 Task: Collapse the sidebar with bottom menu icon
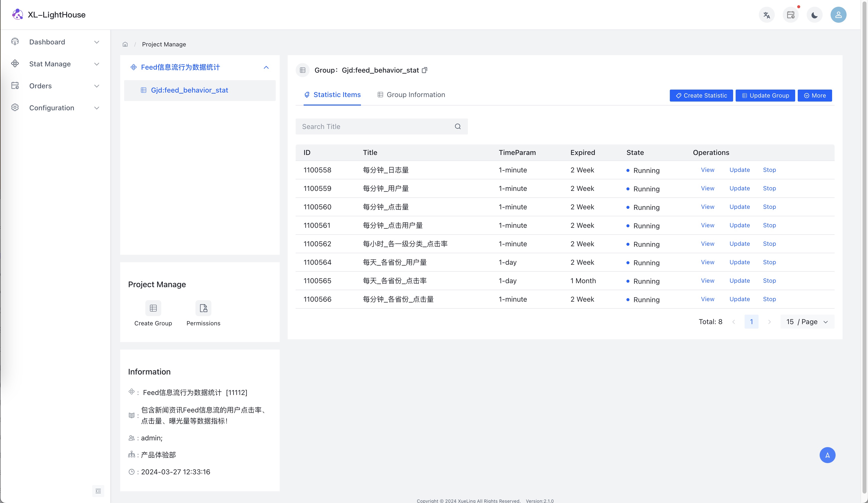point(98,491)
